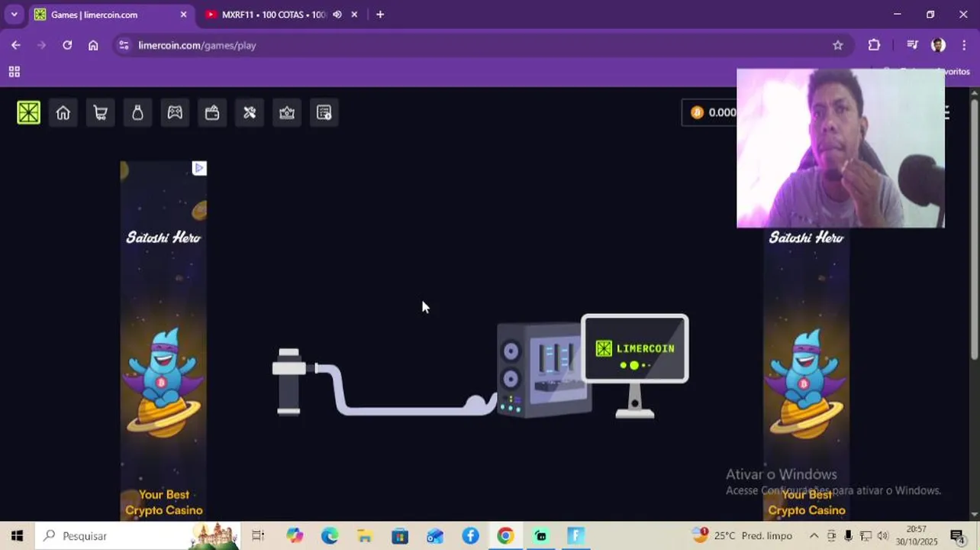Click the Limercoin monitor graphic
This screenshot has height=550, width=980.
[x=635, y=365]
